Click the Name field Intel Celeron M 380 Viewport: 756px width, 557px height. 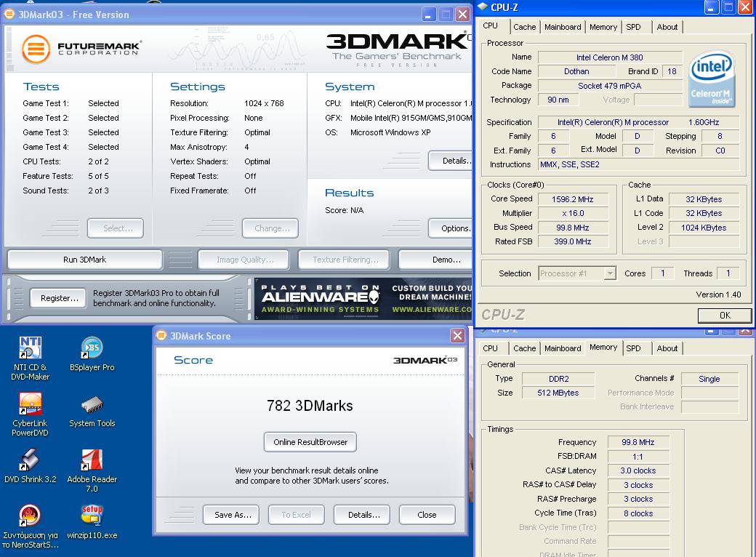click(x=610, y=57)
